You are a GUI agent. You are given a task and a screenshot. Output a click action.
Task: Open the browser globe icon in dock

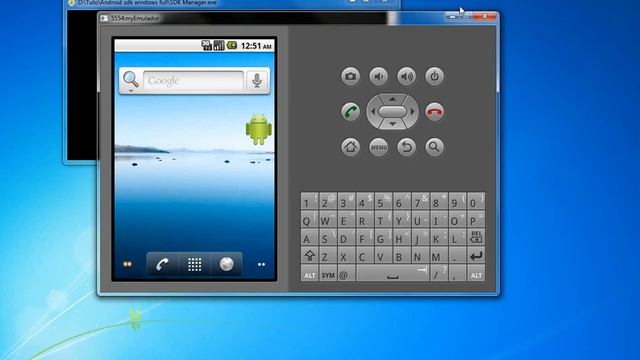[227, 264]
